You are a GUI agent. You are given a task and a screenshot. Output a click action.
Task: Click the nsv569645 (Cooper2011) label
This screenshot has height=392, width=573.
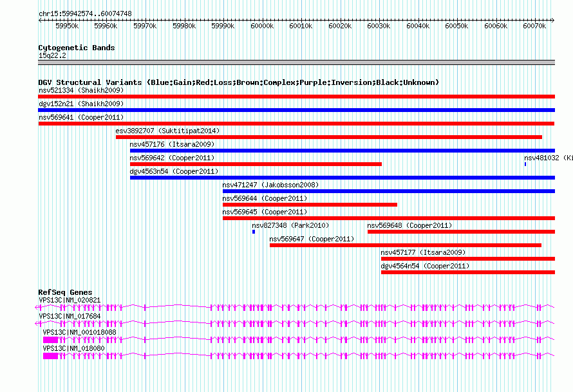pos(265,212)
